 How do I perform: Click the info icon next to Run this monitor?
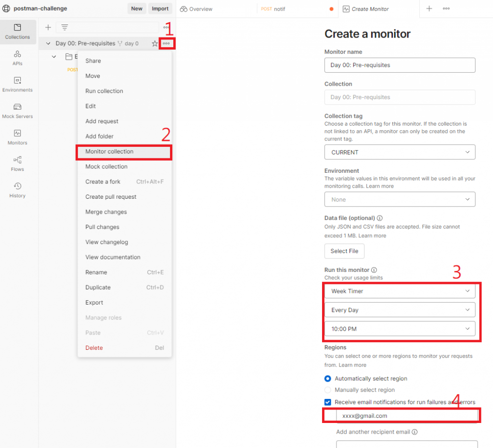click(374, 270)
